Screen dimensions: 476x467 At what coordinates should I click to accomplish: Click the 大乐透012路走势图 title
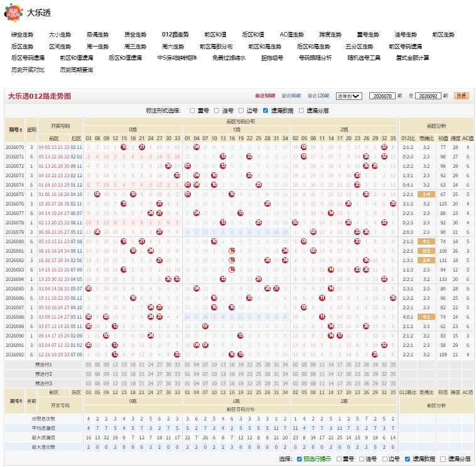click(39, 96)
